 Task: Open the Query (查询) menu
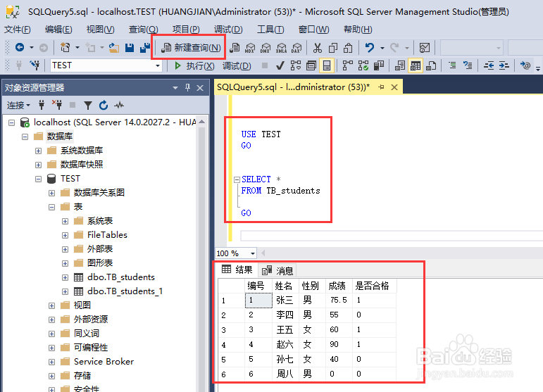click(x=144, y=30)
